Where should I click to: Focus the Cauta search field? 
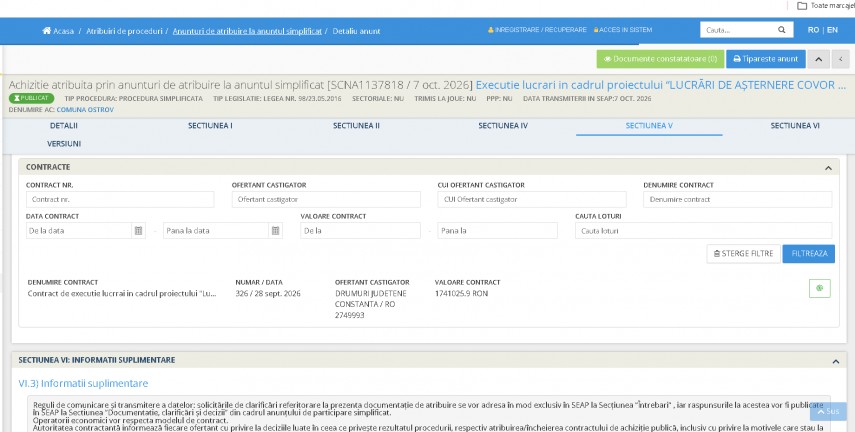pos(737,30)
